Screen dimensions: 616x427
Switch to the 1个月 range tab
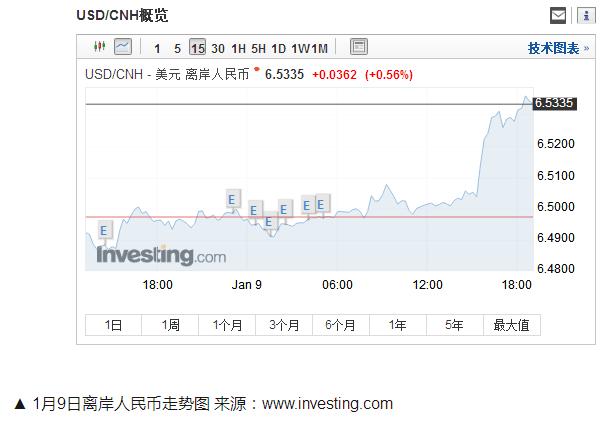coord(227,325)
